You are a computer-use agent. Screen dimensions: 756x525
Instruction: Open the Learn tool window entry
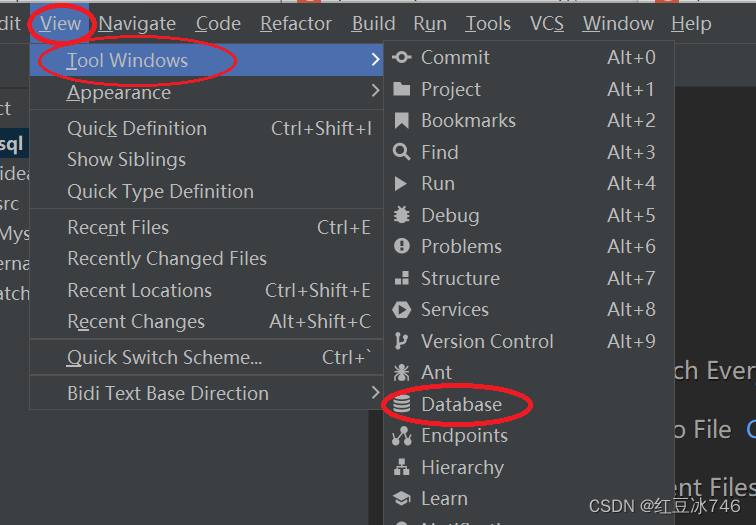pyautogui.click(x=529, y=498)
